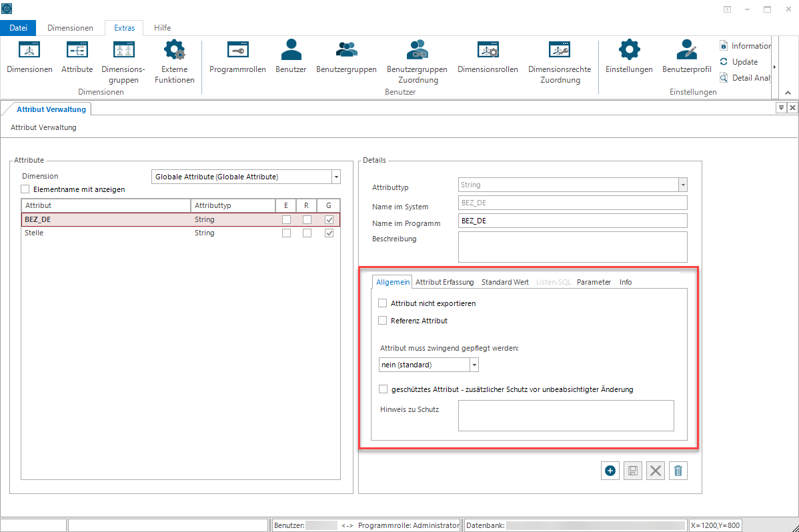Switch to Info tab
Screen dimensions: 799x532
(625, 282)
